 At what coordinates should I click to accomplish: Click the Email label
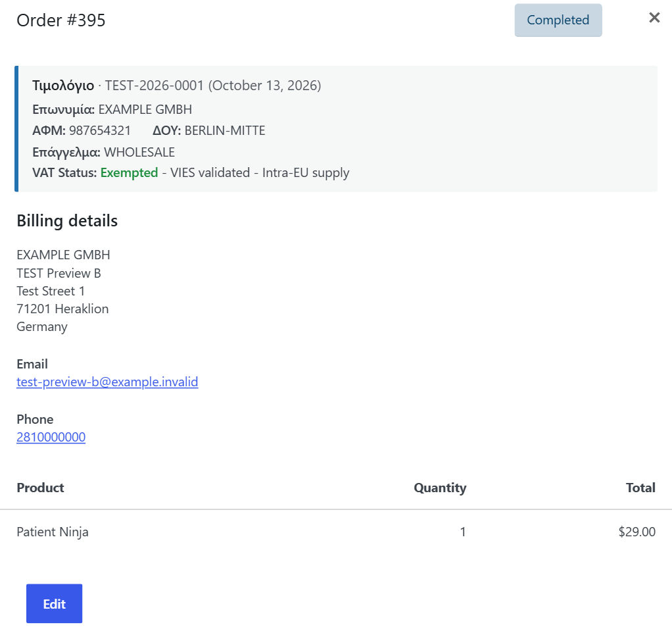click(32, 364)
